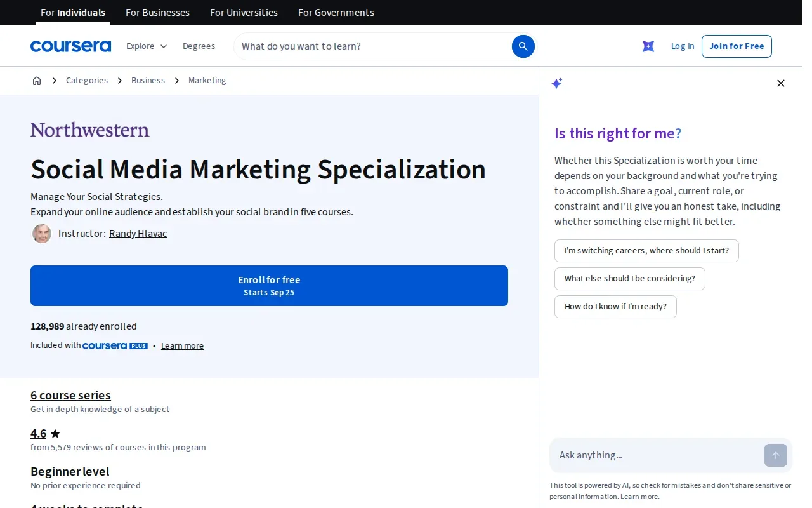Image resolution: width=812 pixels, height=508 pixels.
Task: Switch to For Governments tab
Action: click(336, 13)
